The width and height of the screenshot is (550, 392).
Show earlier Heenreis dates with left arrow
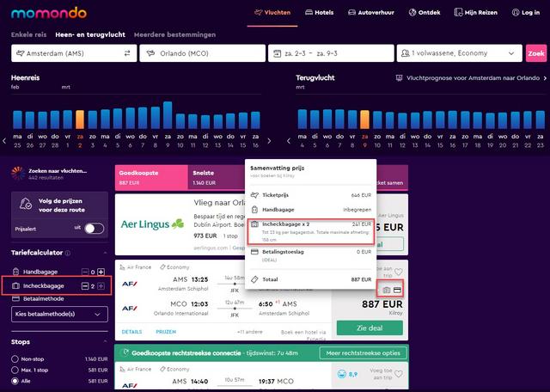click(x=4, y=141)
